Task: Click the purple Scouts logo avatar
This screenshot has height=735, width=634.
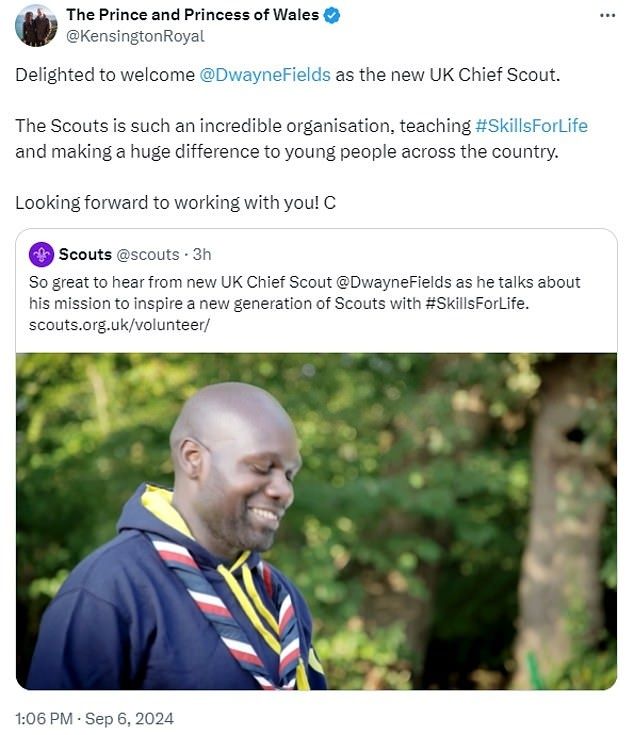Action: [41, 254]
